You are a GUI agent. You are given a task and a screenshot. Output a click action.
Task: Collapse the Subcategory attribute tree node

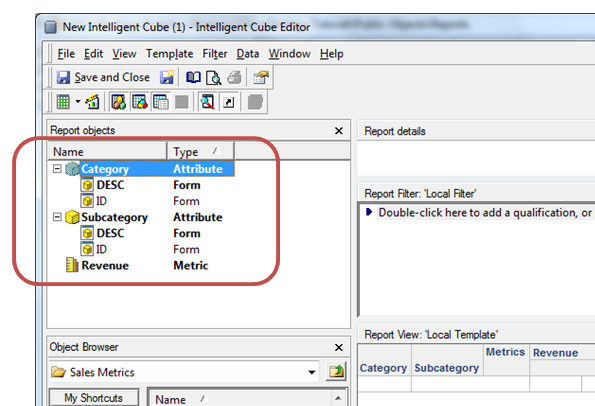click(x=57, y=217)
